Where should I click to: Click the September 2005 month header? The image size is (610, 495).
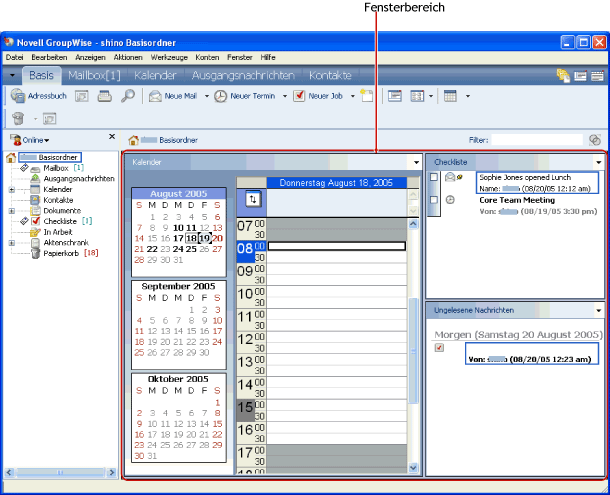[x=178, y=286]
